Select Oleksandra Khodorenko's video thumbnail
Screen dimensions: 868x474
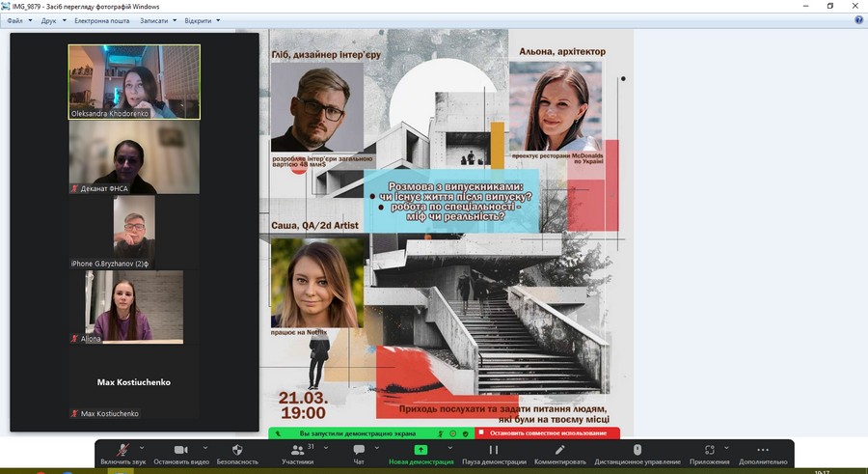(x=134, y=82)
